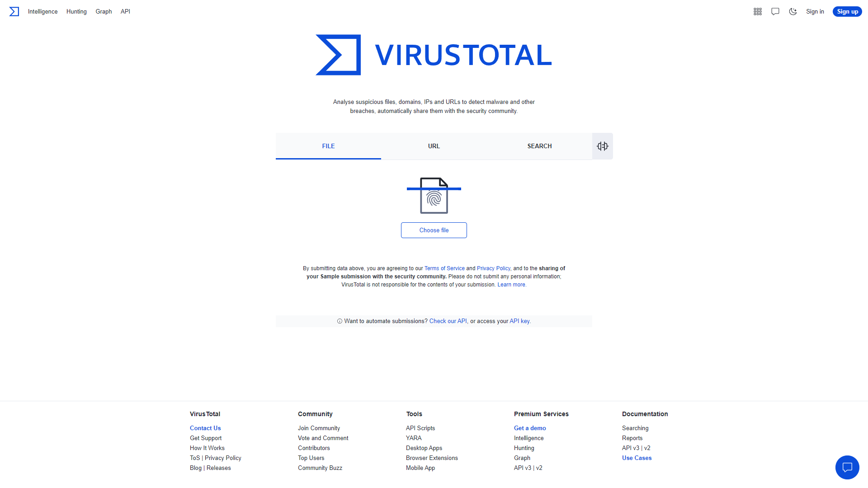This screenshot has width=868, height=488.
Task: Open API Scripts footer link
Action: tap(420, 428)
